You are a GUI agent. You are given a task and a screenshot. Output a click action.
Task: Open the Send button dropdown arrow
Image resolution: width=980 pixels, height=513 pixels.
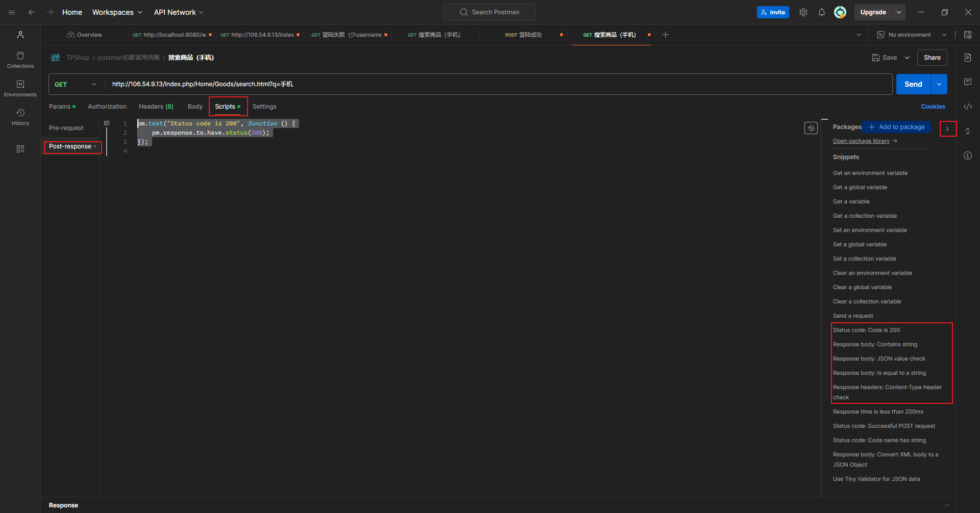pyautogui.click(x=939, y=84)
